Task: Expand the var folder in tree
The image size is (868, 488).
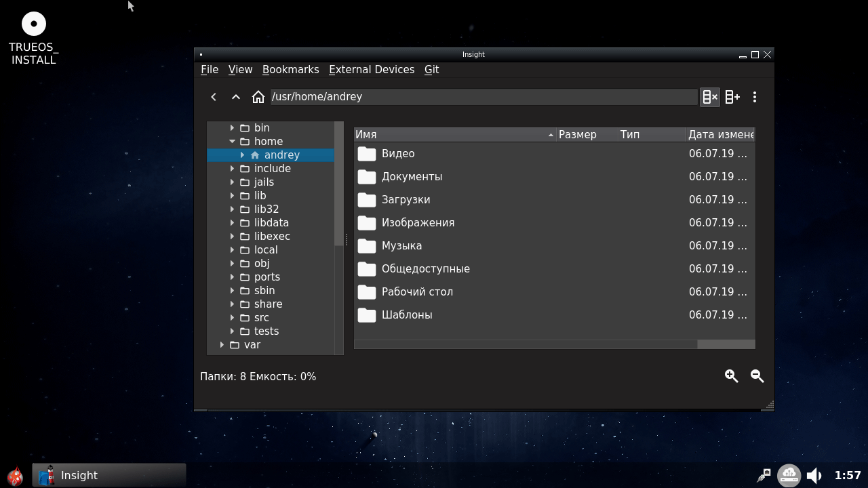Action: pos(222,345)
